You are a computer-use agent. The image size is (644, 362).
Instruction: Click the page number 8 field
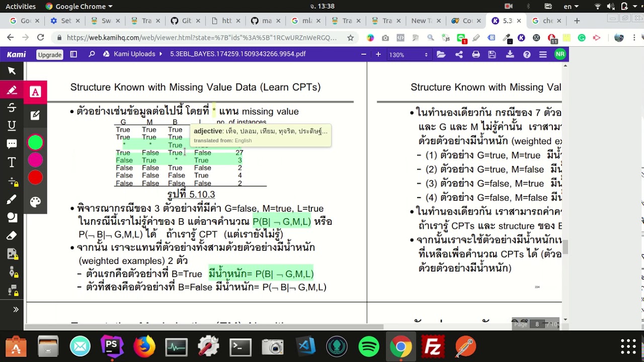537,324
